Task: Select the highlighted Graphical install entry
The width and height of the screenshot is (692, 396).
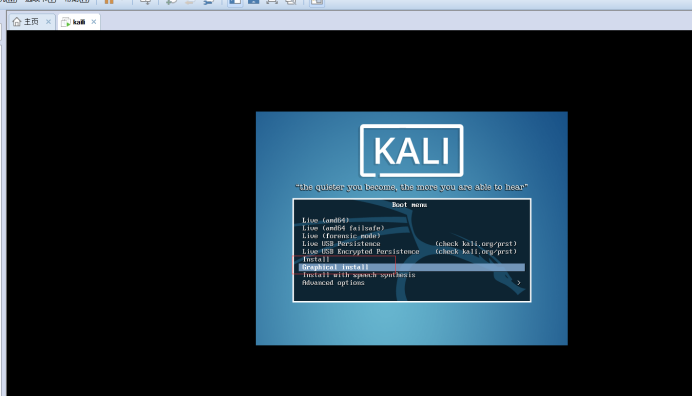Action: (x=411, y=267)
